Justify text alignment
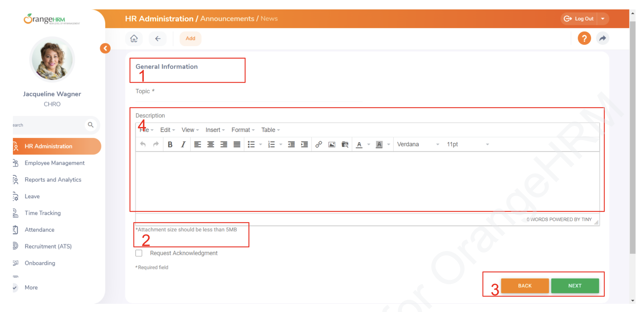The width and height of the screenshot is (644, 312). [237, 144]
